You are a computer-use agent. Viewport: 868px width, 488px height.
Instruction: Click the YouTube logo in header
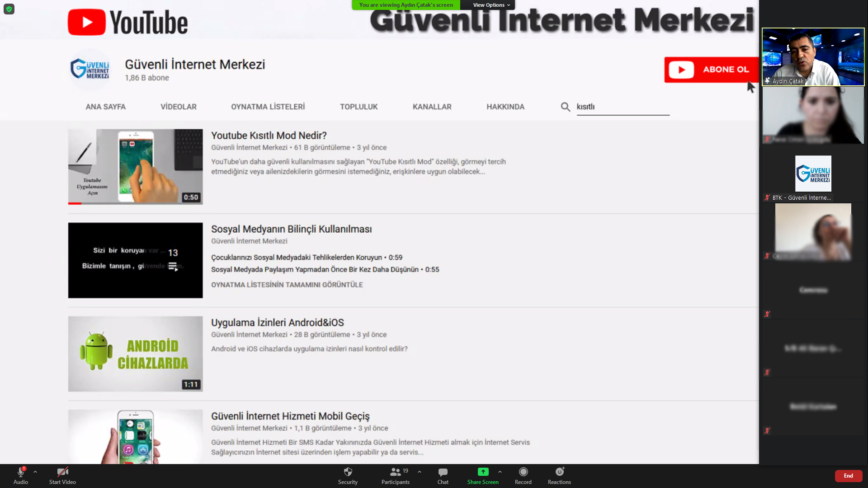[128, 22]
